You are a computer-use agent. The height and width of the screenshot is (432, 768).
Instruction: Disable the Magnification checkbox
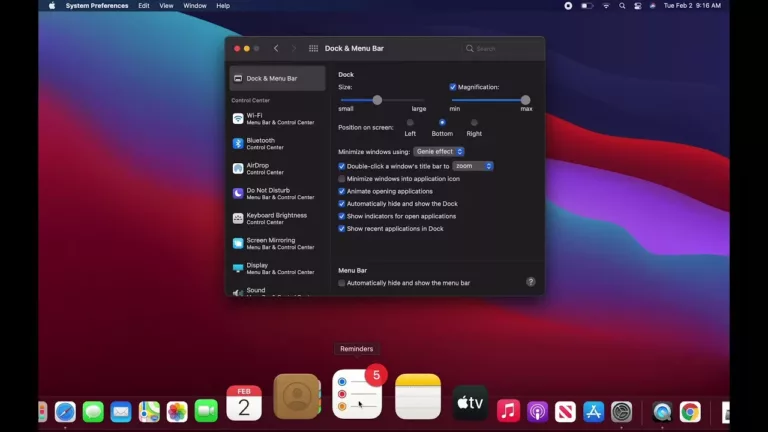point(453,87)
